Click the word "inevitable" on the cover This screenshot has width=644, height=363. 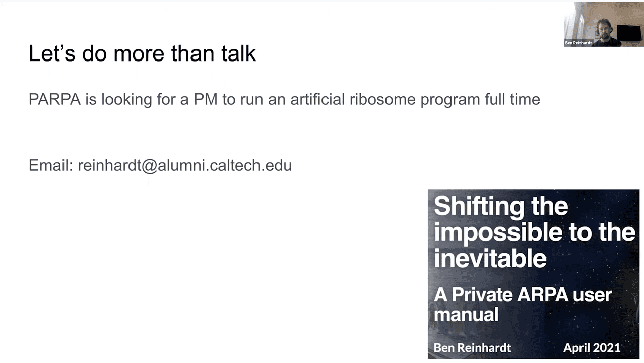point(490,259)
